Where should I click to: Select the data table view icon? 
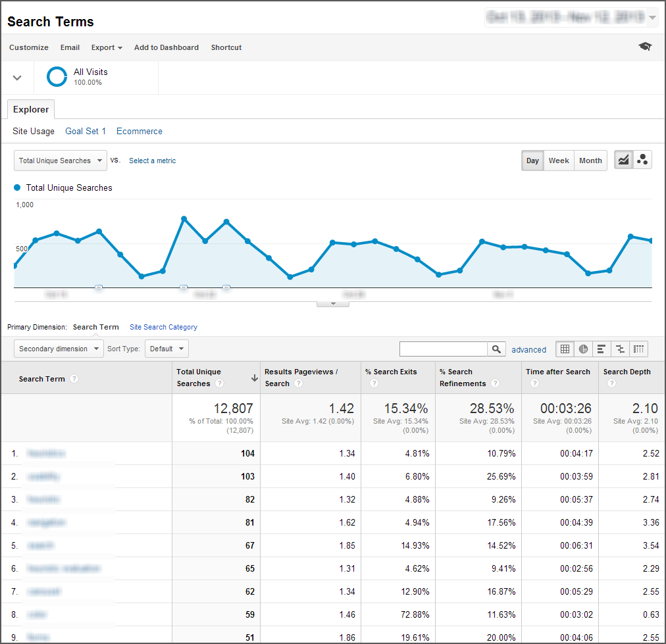[x=565, y=349]
